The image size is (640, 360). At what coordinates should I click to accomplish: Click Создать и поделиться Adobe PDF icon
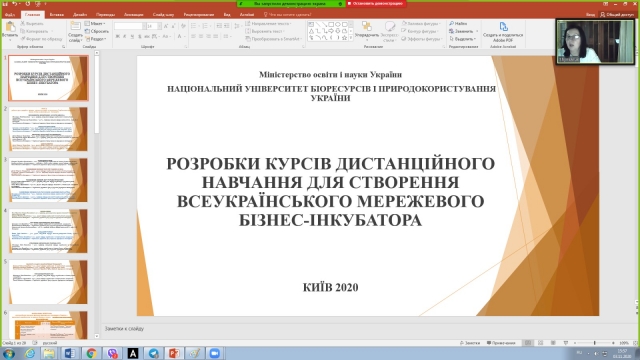point(503,27)
